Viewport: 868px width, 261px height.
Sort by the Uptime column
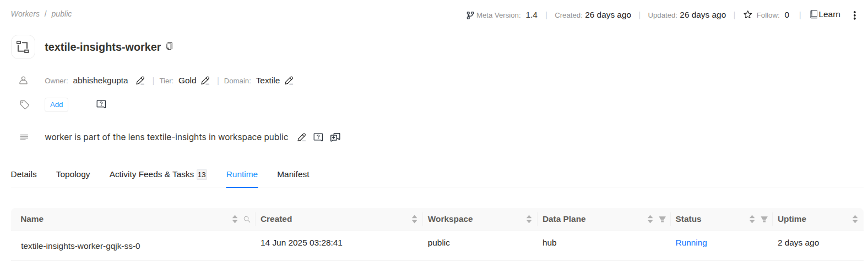(x=855, y=219)
